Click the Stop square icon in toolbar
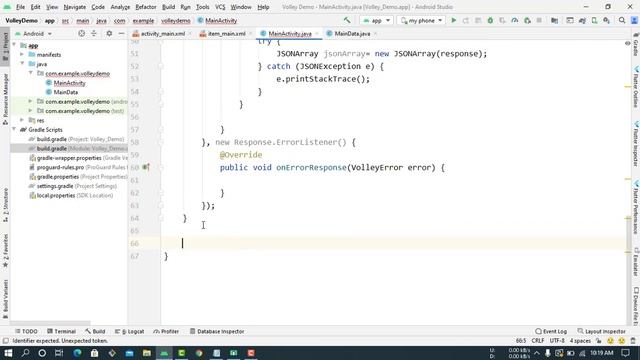This screenshot has height=360, width=640. pos(539,20)
